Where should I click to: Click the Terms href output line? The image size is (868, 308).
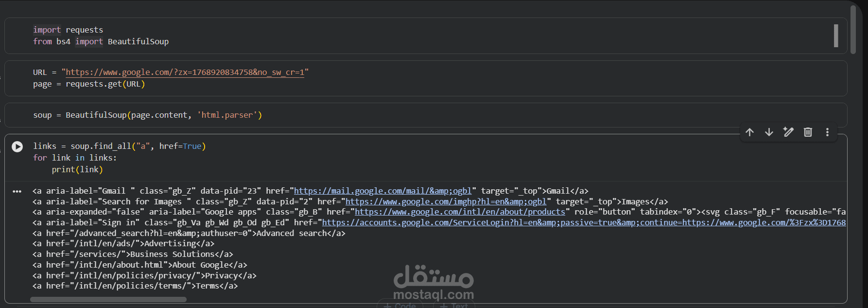tap(135, 286)
